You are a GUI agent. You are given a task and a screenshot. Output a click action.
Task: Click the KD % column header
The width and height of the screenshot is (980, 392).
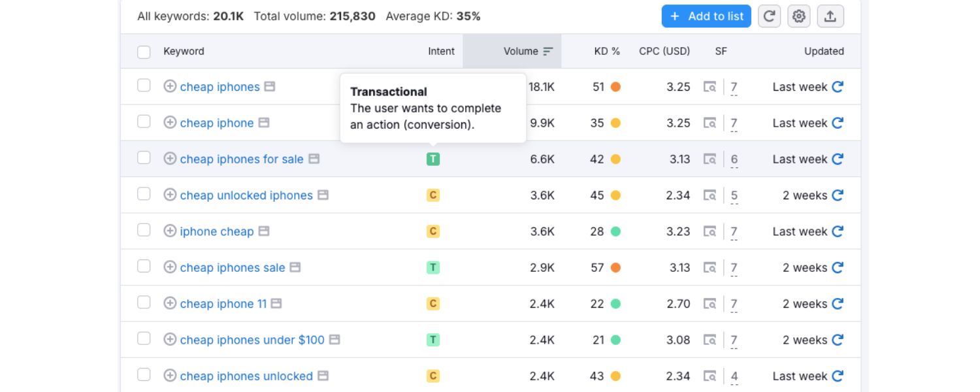606,51
